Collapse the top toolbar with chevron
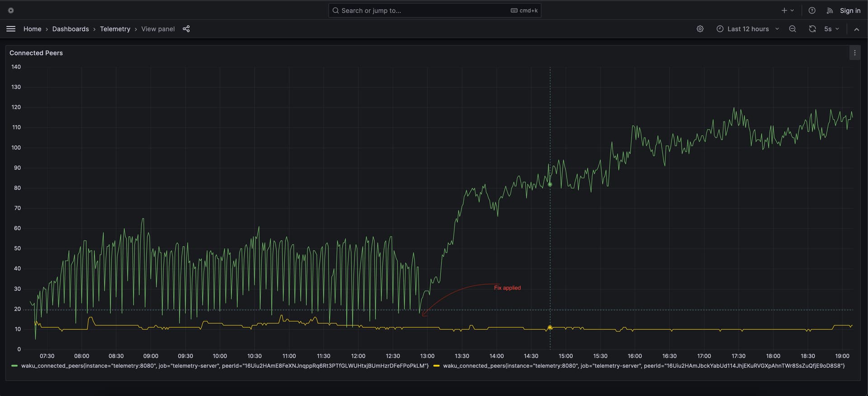Viewport: 868px width, 396px height. click(856, 29)
